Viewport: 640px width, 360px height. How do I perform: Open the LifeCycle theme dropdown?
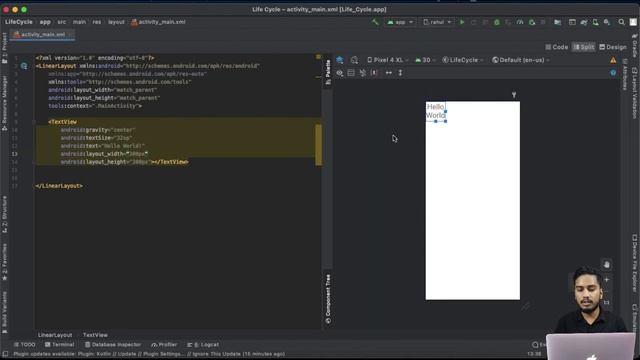(463, 60)
